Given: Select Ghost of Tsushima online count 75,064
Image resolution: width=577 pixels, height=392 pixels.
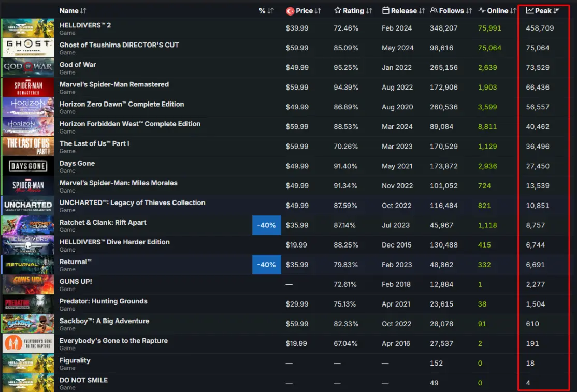Looking at the screenshot, I should [489, 48].
